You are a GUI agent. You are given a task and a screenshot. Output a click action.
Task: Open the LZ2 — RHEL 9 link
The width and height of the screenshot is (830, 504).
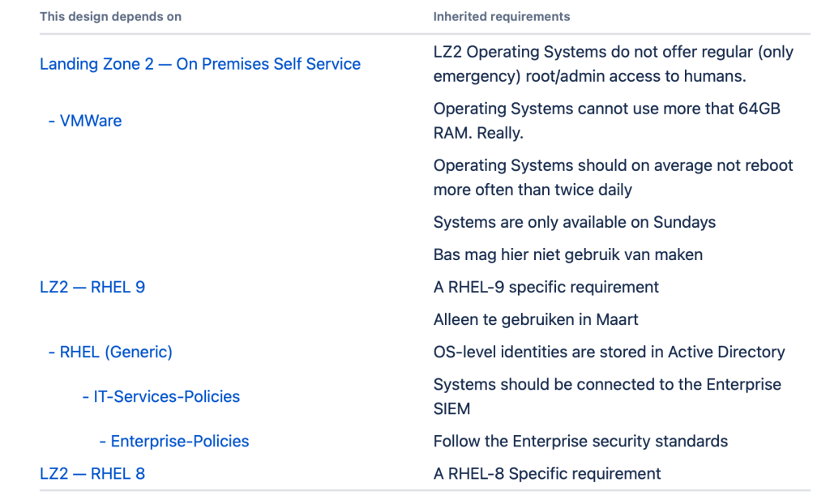coord(92,287)
